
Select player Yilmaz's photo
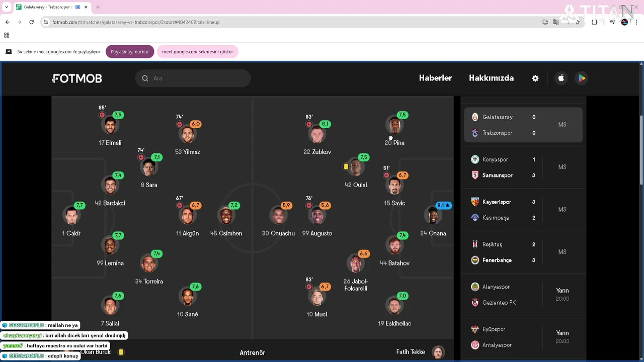(188, 135)
